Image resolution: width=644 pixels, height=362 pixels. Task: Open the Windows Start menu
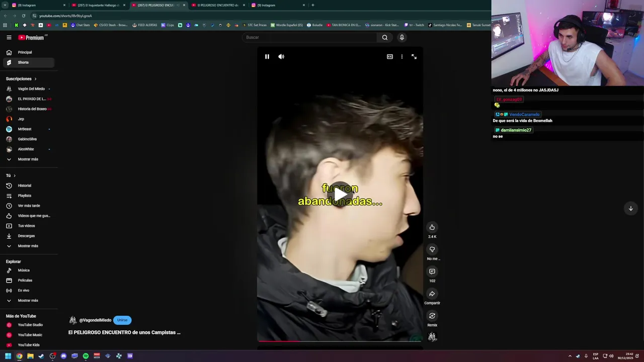[8, 356]
